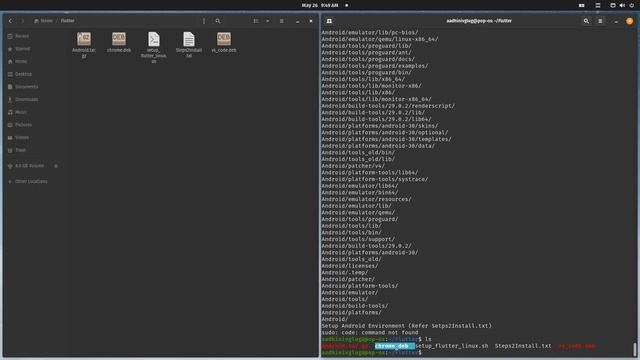Search files in the file manager
Screen dimensions: 640x360
[218, 21]
